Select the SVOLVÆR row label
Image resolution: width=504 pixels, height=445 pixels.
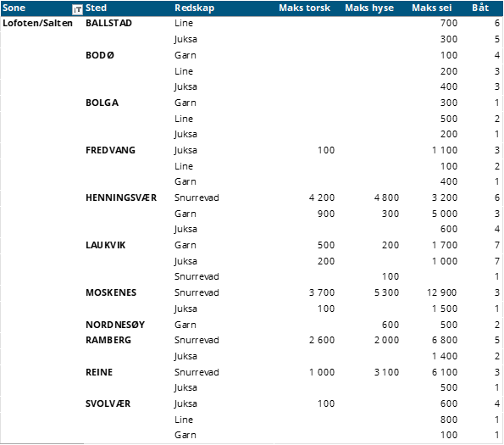(x=108, y=403)
